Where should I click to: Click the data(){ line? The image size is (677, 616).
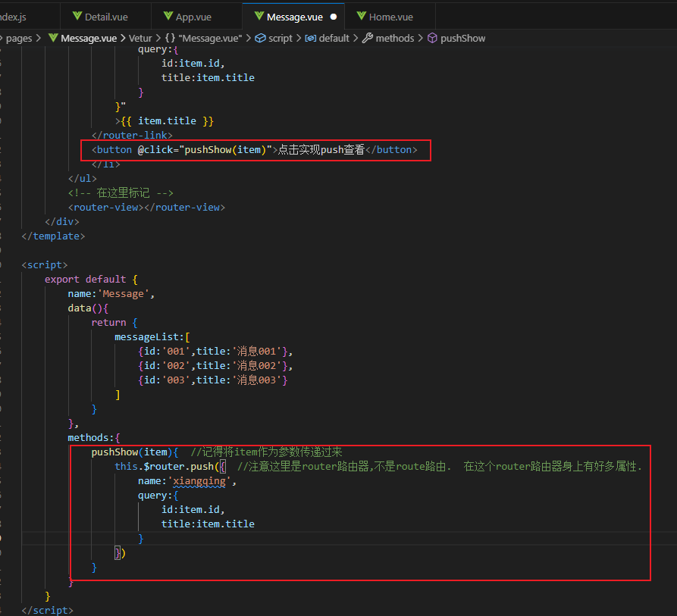88,308
